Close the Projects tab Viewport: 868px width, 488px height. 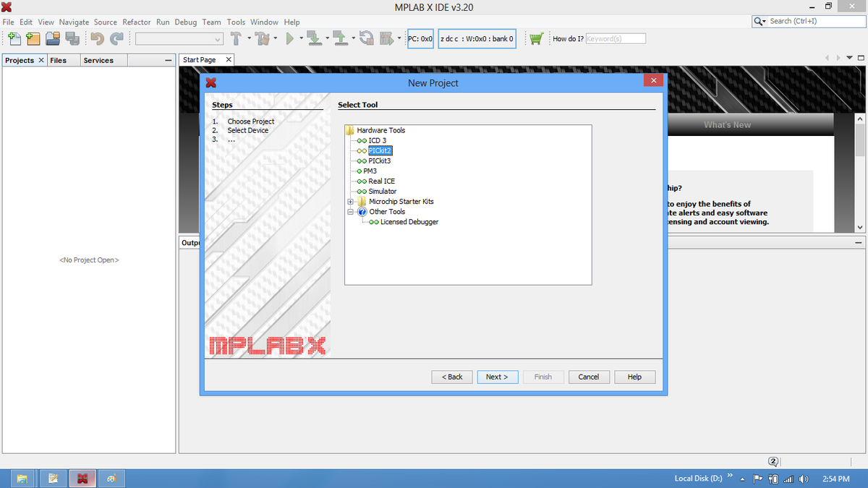(x=41, y=60)
